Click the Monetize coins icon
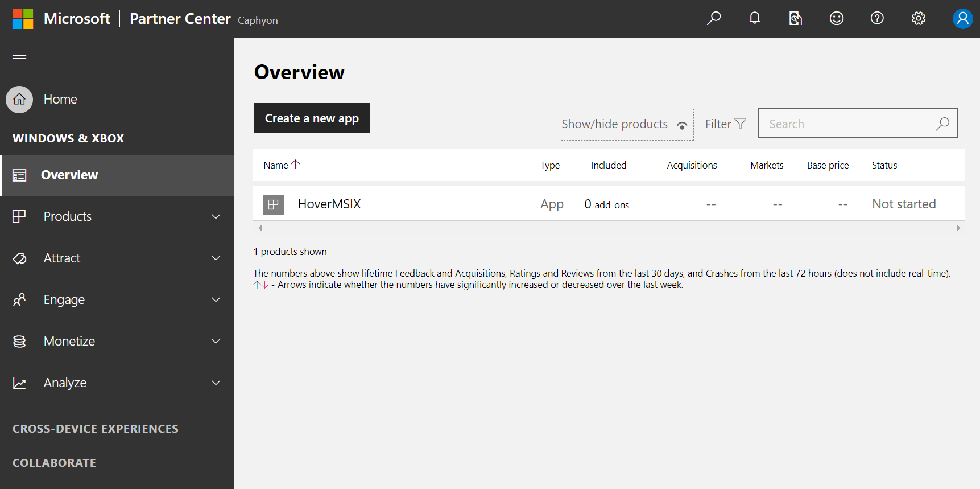 pos(19,342)
